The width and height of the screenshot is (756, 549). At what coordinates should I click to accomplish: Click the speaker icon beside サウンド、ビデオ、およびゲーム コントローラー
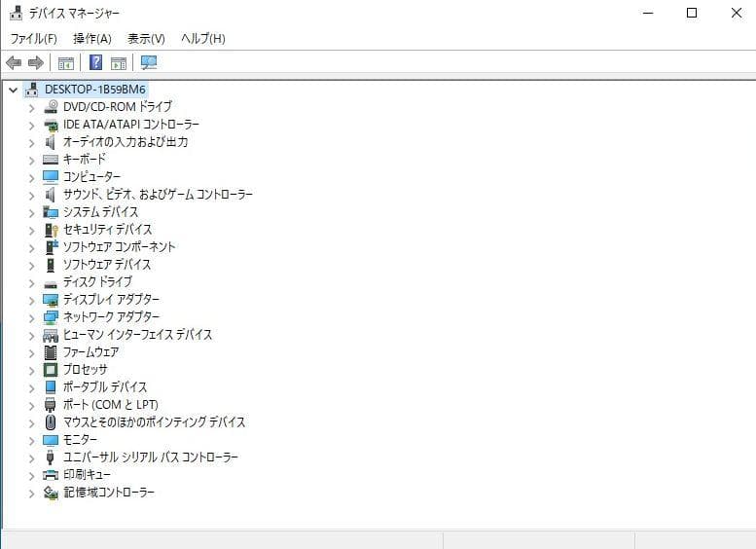tap(51, 195)
